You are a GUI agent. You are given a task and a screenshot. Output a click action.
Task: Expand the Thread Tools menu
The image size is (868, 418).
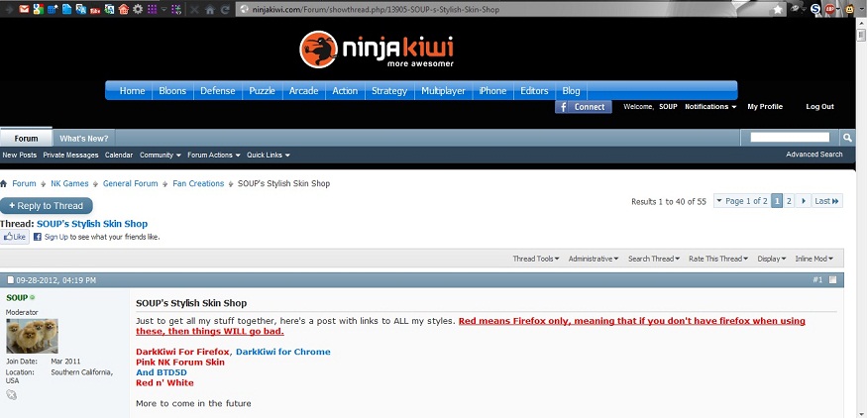pyautogui.click(x=535, y=259)
